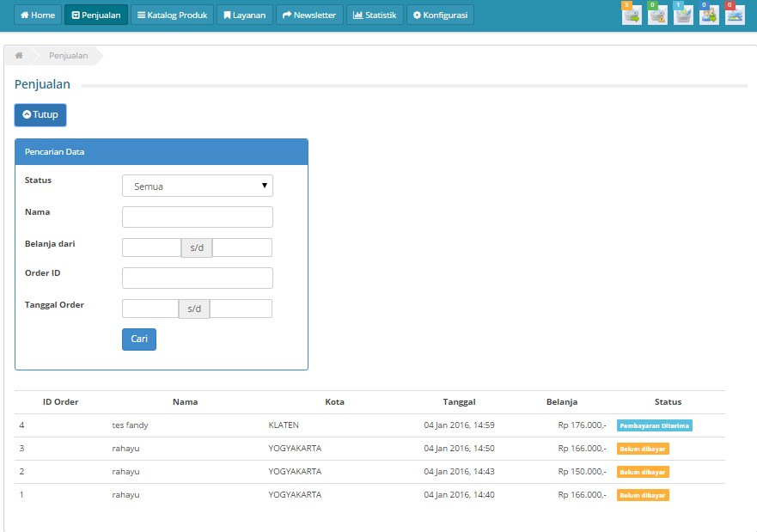Click the basket warning icon with green badge
This screenshot has width=757, height=532.
click(x=657, y=15)
